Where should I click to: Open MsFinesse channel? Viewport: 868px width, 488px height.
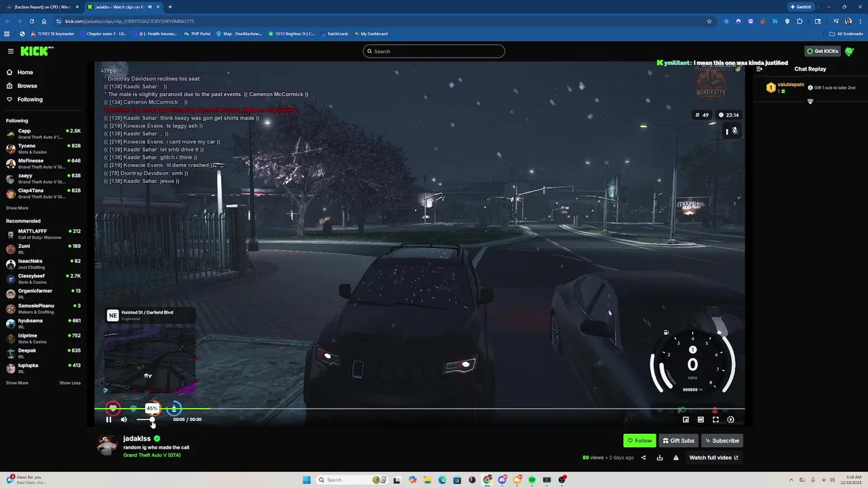coord(43,163)
